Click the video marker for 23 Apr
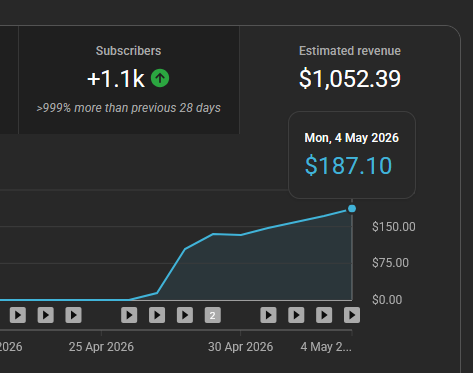Viewport: 473px width, 373px height. tap(46, 315)
